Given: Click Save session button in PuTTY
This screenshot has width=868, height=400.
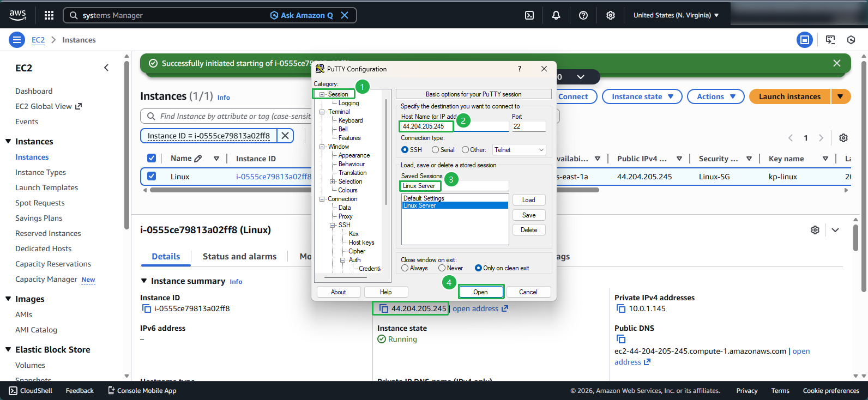Looking at the screenshot, I should (529, 215).
